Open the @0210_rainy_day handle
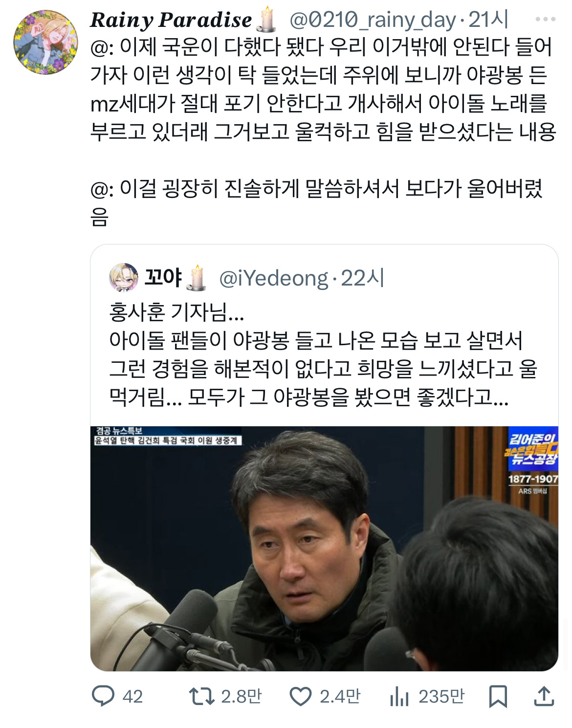 tap(373, 20)
